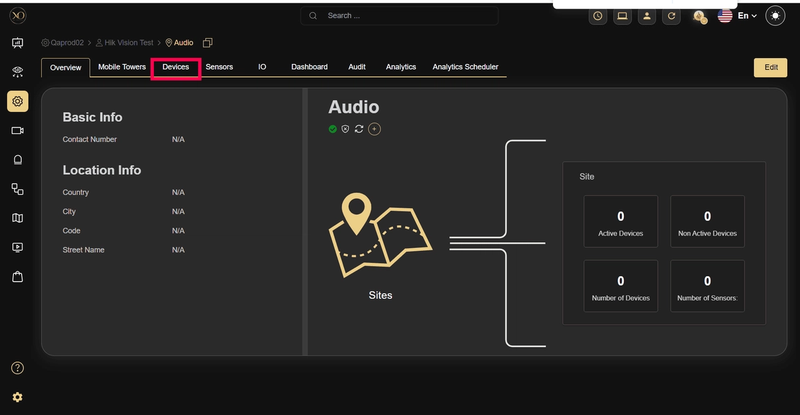Switch to the Dashboard tab
Screen dimensions: 800x415
coord(309,67)
